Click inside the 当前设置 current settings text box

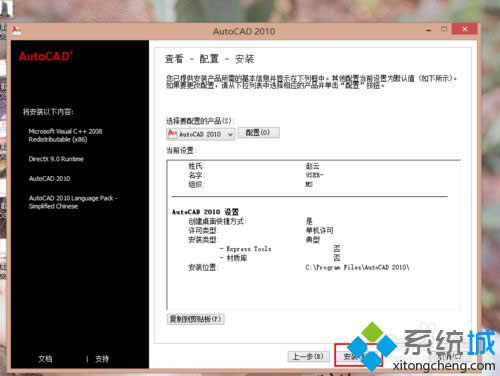[313, 235]
